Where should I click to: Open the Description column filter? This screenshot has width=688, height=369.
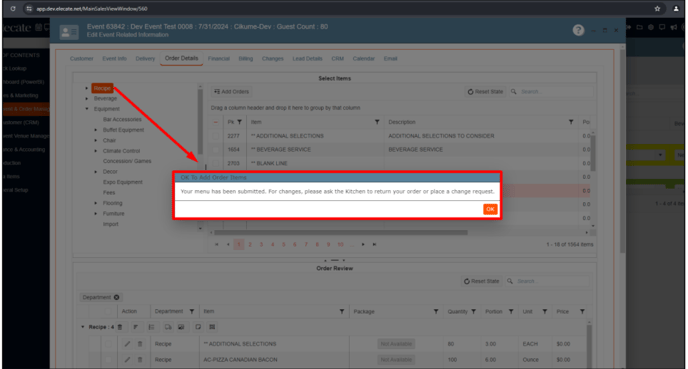571,122
